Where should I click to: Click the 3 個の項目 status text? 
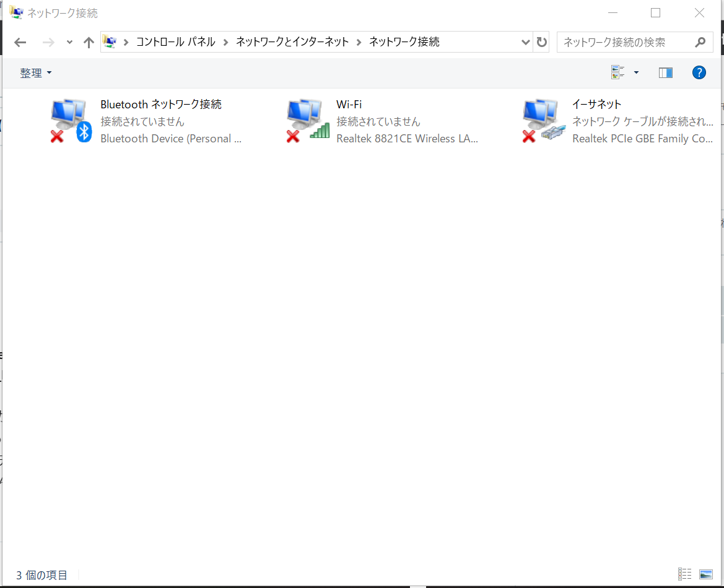click(x=41, y=575)
